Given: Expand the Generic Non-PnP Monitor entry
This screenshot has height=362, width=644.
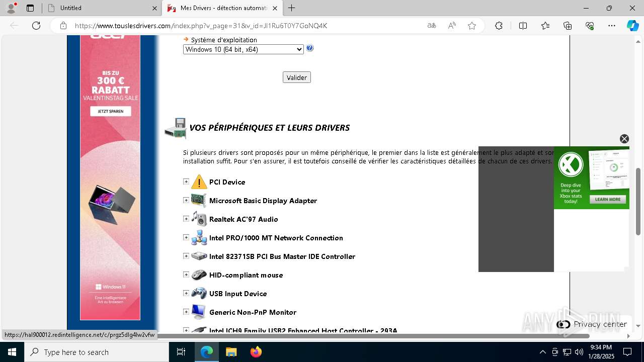Looking at the screenshot, I should point(186,312).
